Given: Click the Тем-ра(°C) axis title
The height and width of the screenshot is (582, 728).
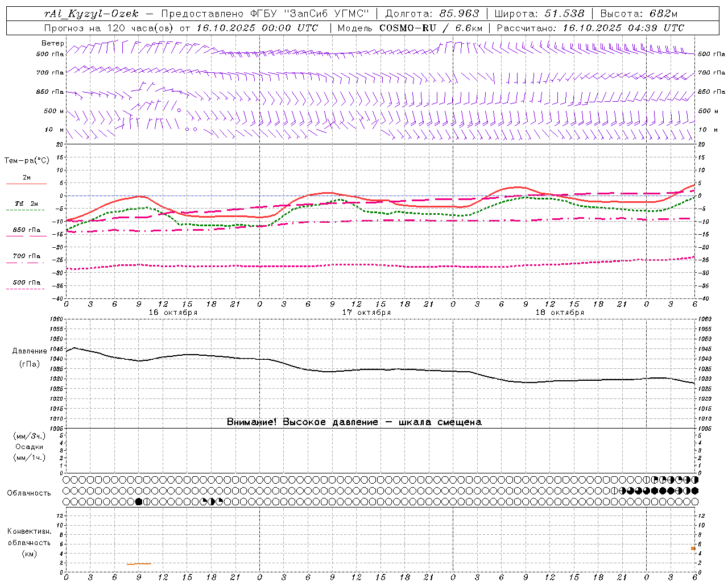Looking at the screenshot, I should (27, 161).
